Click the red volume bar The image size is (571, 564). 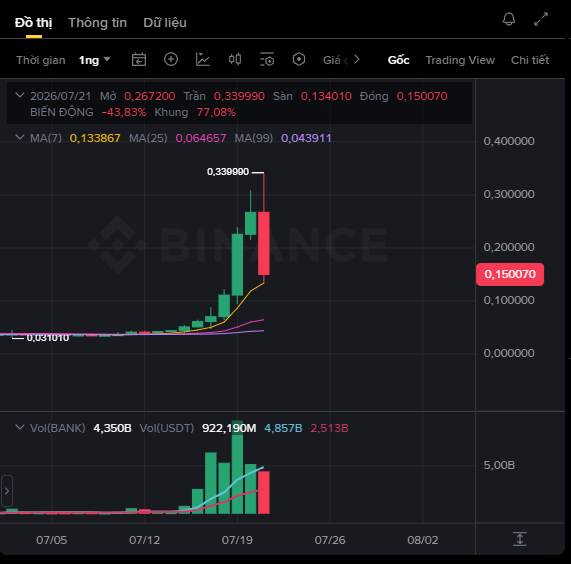pos(264,492)
